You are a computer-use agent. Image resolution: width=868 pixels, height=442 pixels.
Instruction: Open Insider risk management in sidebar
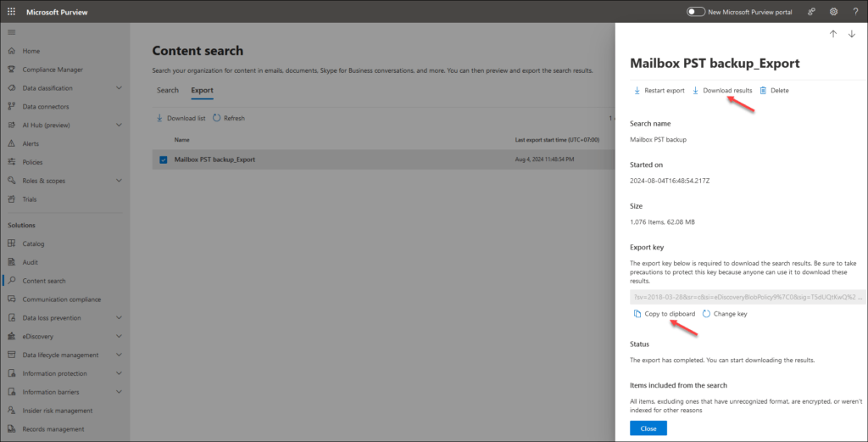[58, 411]
